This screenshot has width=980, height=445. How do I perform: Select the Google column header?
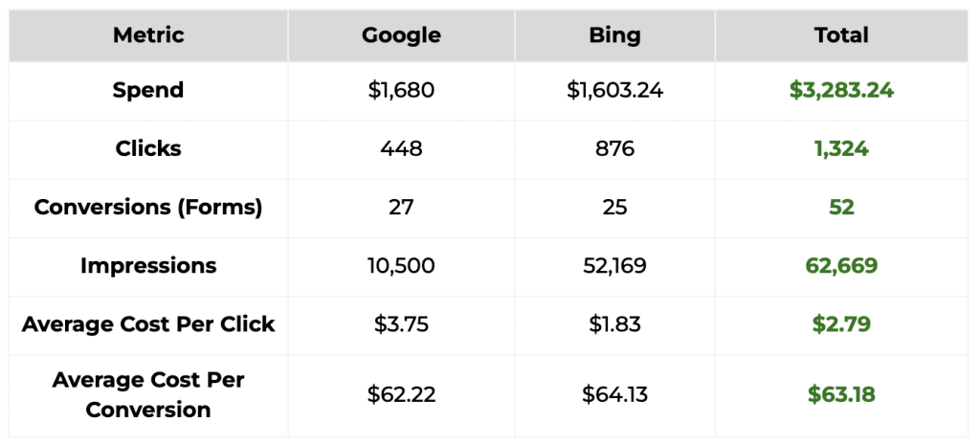(401, 35)
